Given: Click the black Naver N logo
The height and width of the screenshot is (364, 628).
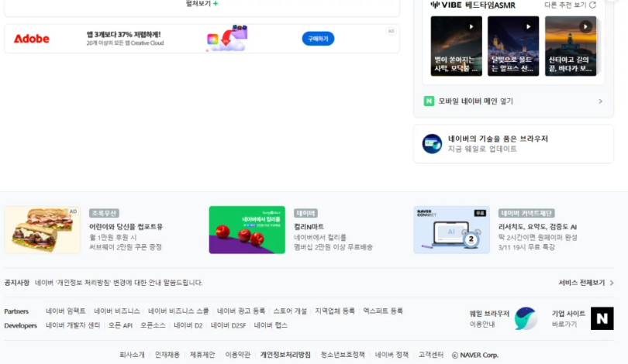Looking at the screenshot, I should pos(602,318).
